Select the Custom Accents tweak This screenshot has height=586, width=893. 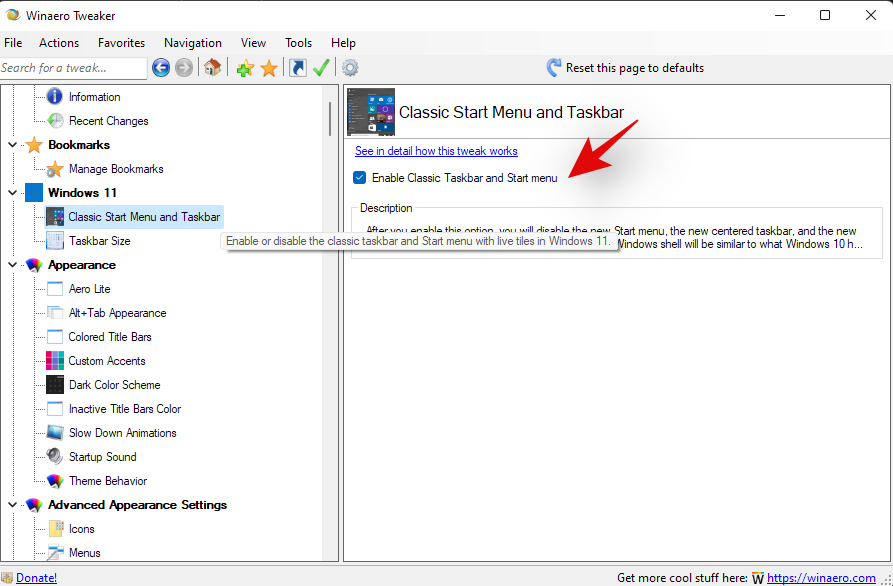pos(107,361)
